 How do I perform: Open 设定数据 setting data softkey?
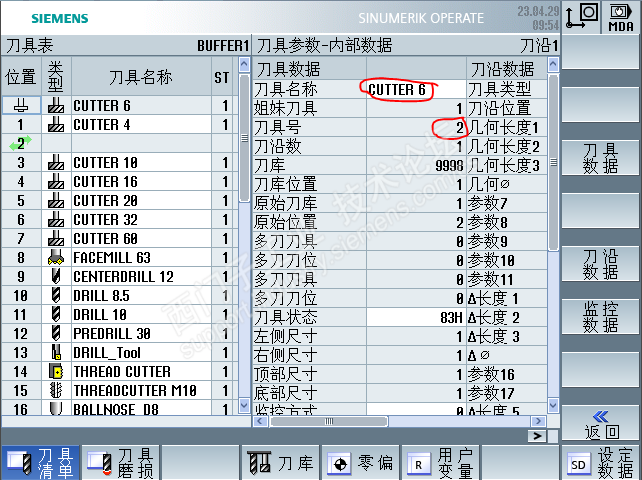point(600,463)
